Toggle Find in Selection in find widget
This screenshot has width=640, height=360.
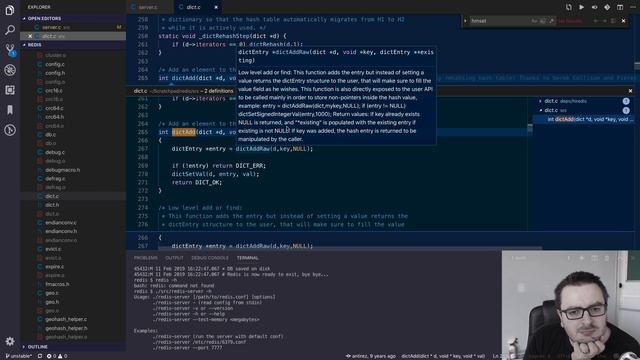613,21
